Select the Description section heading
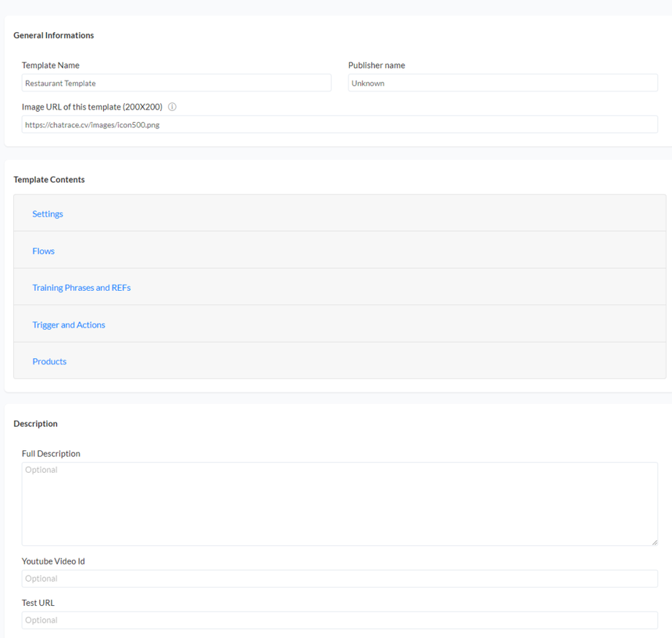This screenshot has height=638, width=672. coord(35,424)
